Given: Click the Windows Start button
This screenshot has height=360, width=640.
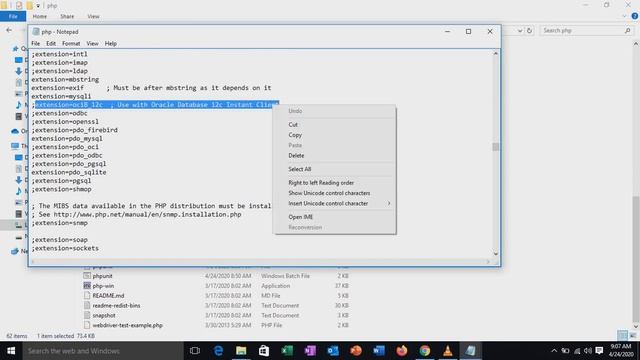Looking at the screenshot, I should [11, 351].
